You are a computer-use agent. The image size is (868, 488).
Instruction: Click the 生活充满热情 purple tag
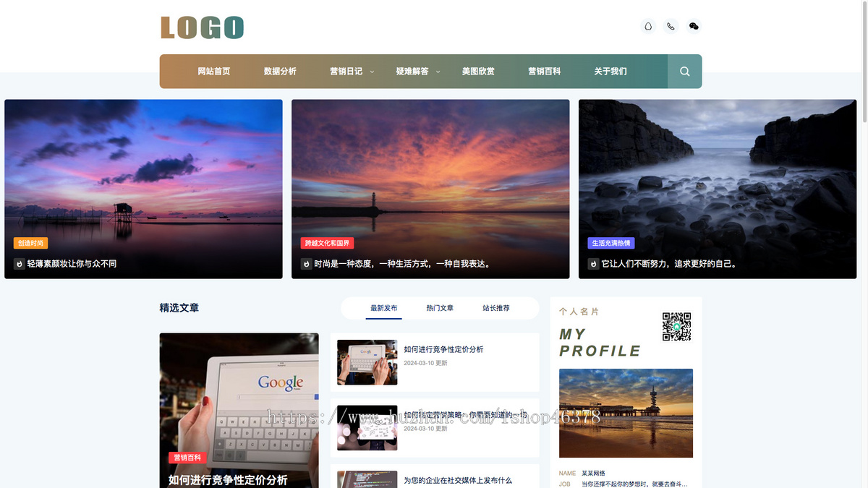coord(611,244)
